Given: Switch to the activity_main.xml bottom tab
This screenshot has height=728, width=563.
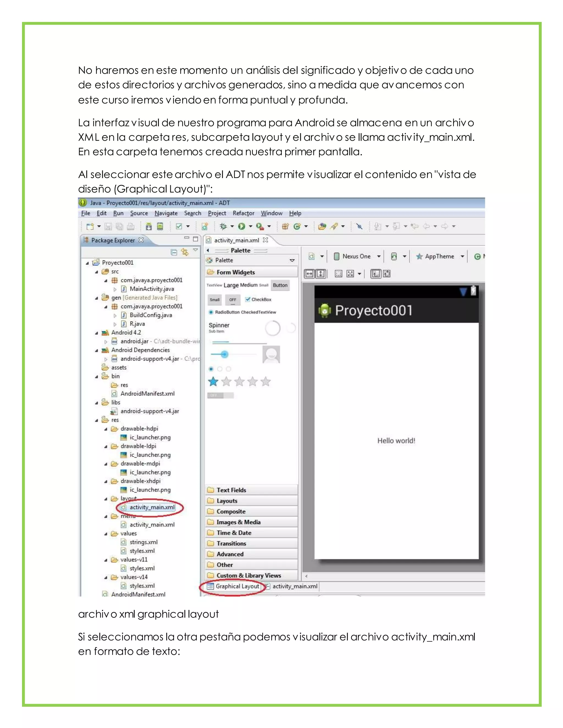Looking at the screenshot, I should tap(291, 586).
